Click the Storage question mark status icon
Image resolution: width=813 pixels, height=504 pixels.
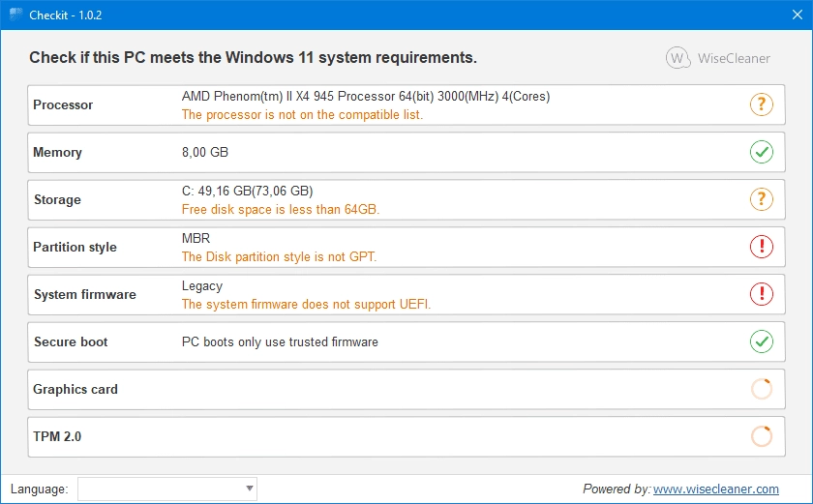pyautogui.click(x=761, y=199)
